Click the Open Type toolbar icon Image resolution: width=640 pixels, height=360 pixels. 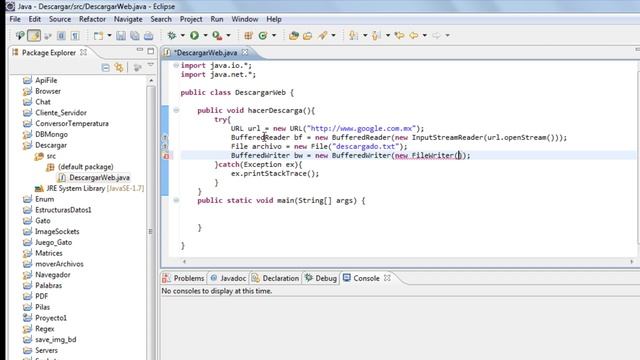pyautogui.click(x=293, y=36)
